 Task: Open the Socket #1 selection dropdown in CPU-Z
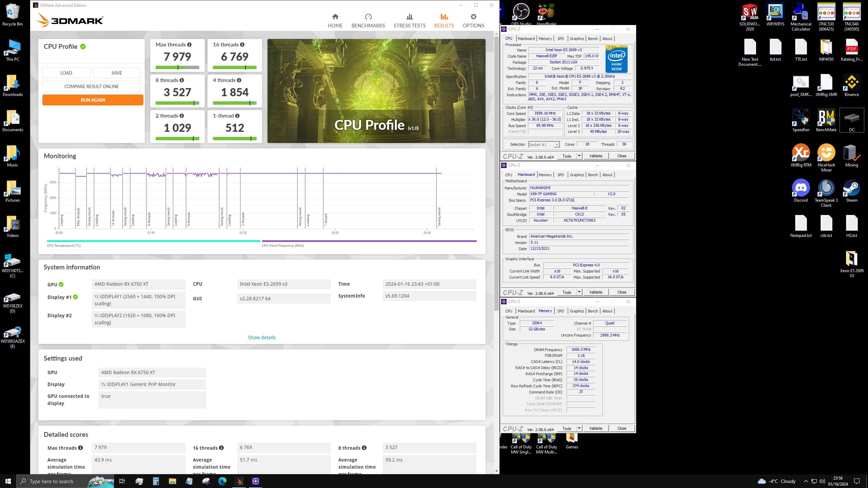click(544, 145)
